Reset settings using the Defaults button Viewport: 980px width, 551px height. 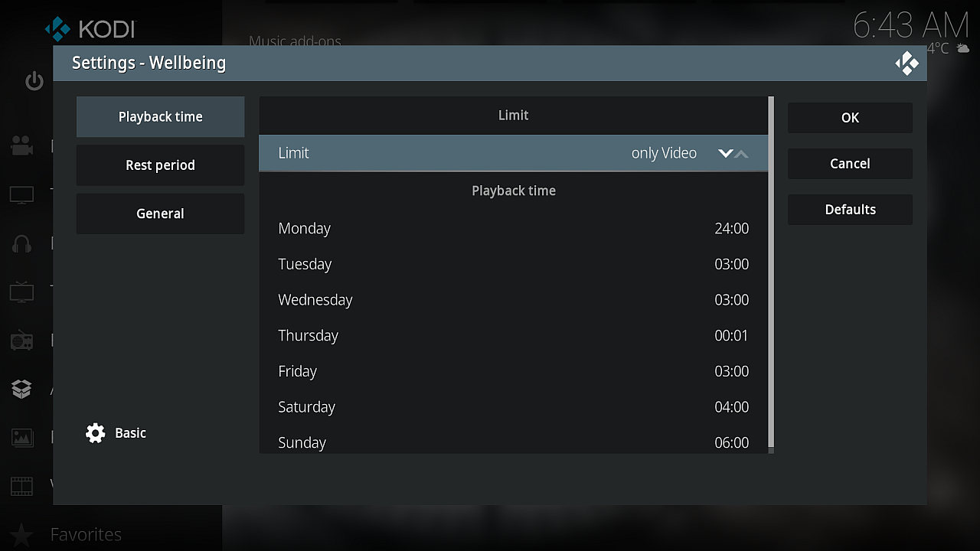coord(850,210)
